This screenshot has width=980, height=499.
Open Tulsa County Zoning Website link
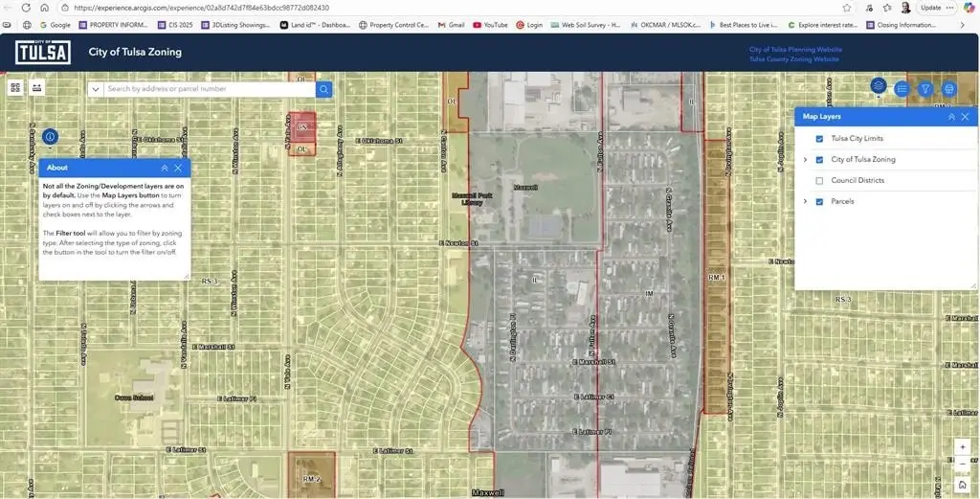(x=795, y=59)
